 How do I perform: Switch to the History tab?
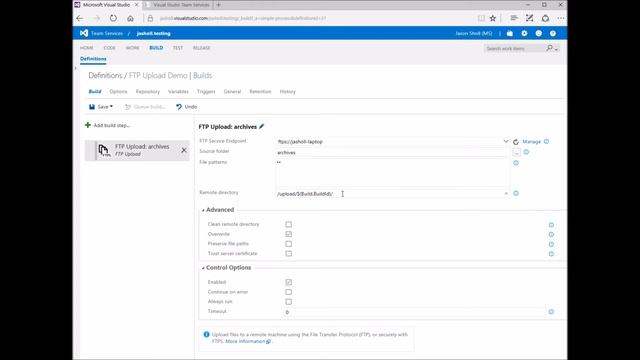pyautogui.click(x=288, y=91)
